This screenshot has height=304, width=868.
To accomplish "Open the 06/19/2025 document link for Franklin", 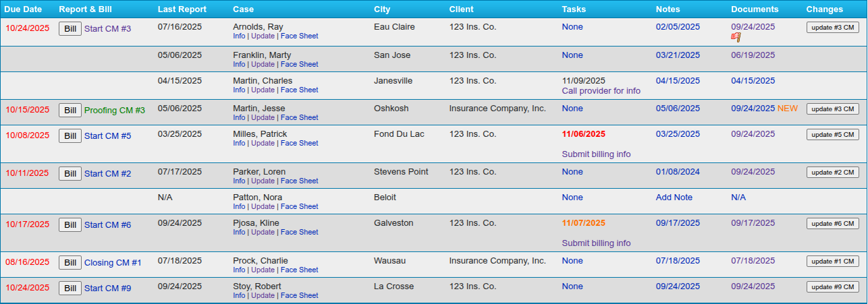I will tap(753, 55).
